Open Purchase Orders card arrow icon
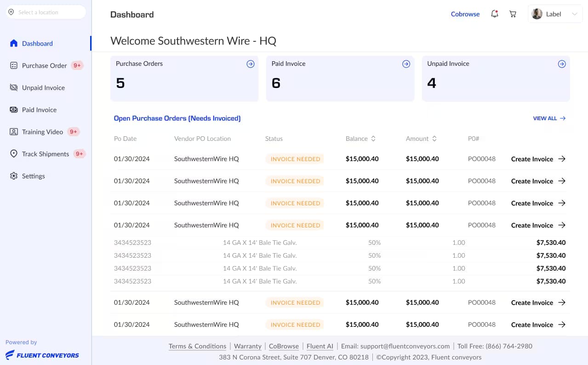 (x=251, y=64)
